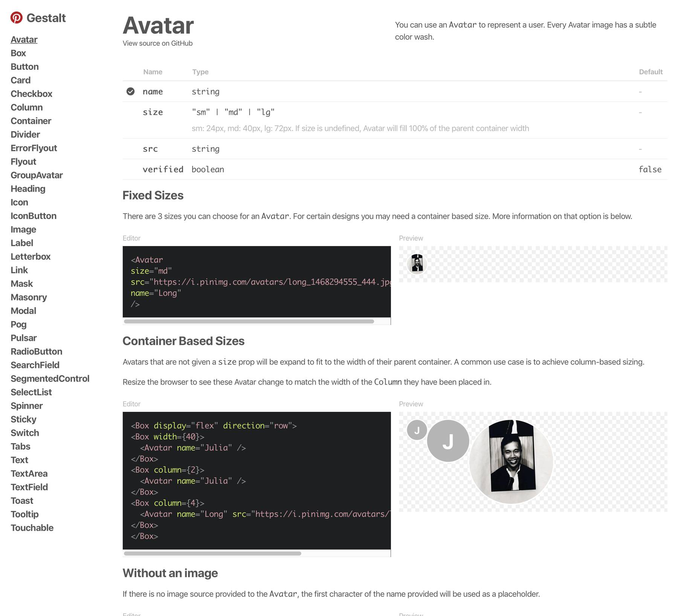Open the Tooltip component page
The width and height of the screenshot is (678, 616).
coord(24,514)
